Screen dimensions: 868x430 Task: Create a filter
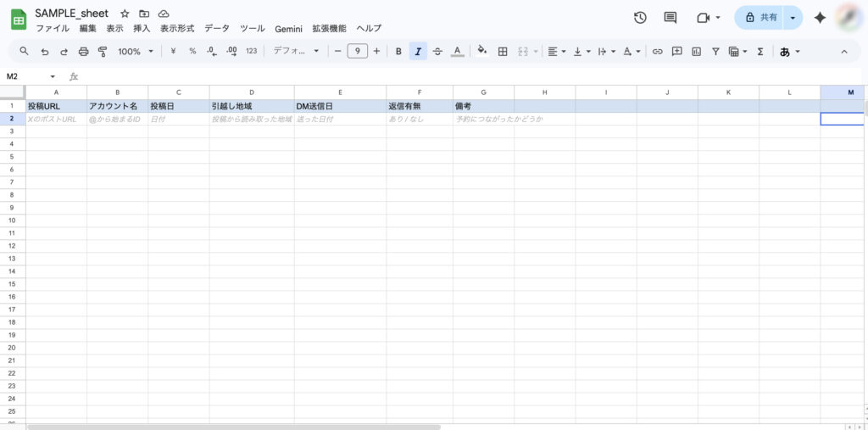(715, 52)
